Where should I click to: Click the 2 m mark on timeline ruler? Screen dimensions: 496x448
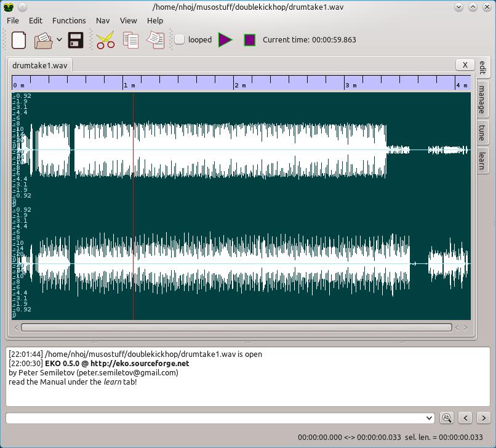[x=236, y=85]
